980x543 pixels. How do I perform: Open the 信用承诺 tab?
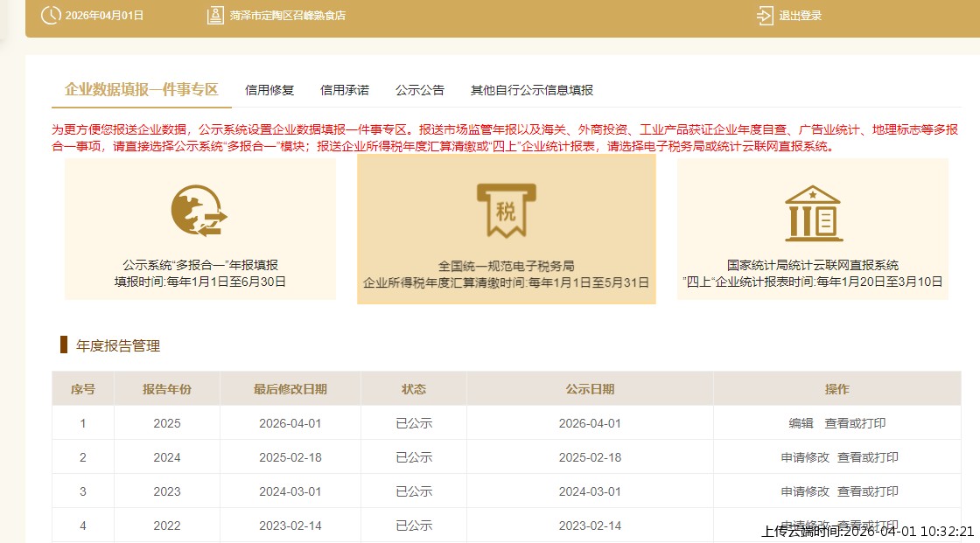[x=345, y=90]
